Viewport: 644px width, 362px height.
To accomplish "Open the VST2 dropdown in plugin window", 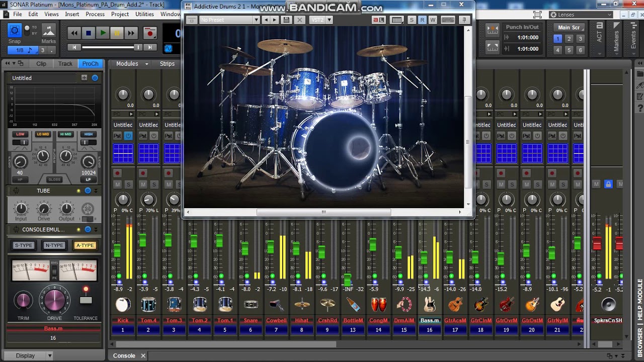I will [x=321, y=20].
